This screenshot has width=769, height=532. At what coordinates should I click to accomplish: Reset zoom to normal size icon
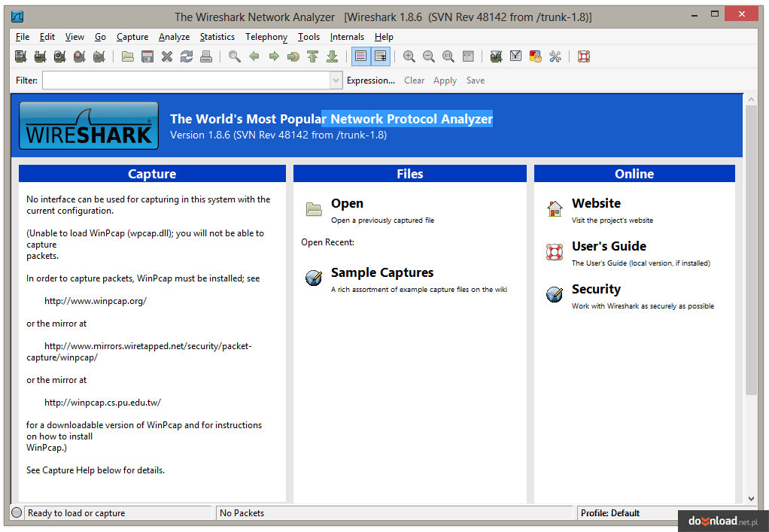[448, 56]
